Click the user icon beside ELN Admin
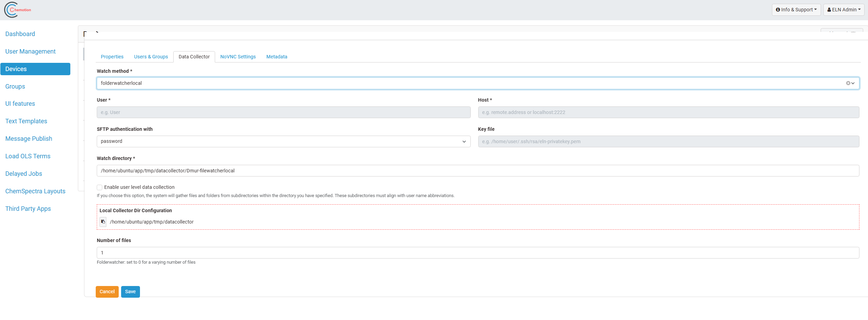Screen dimensions: 868x320 click(x=829, y=10)
